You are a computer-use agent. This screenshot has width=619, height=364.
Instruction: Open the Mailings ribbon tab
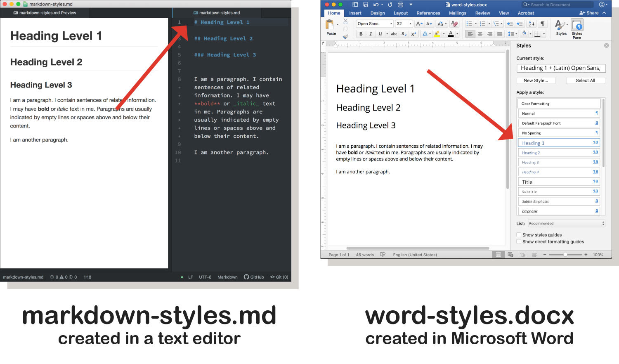point(458,13)
